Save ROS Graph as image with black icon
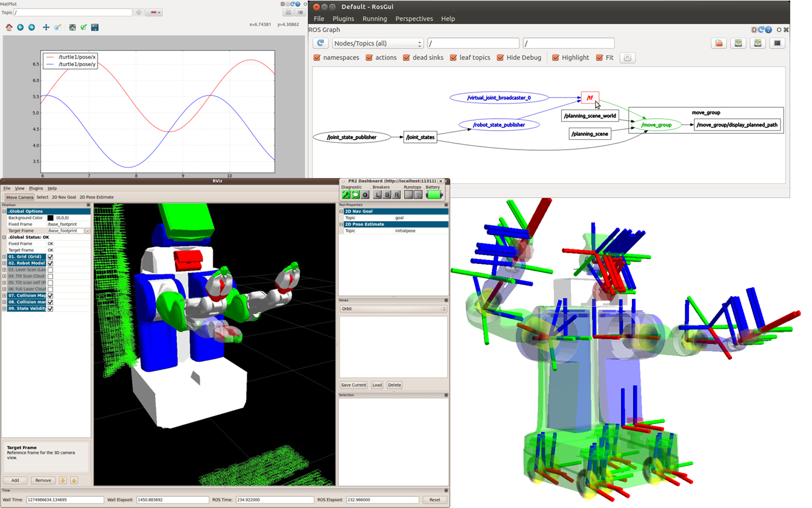The width and height of the screenshot is (812, 508). click(x=777, y=43)
